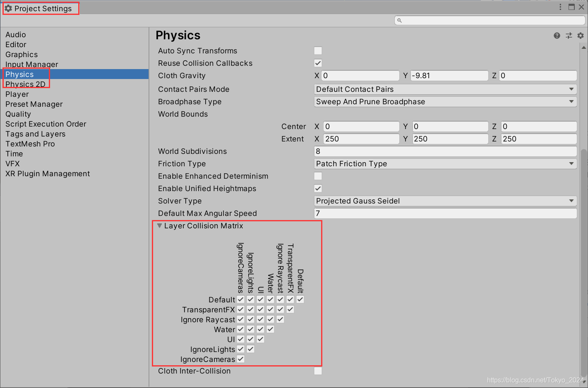Click the Cloth Gravity label
The image size is (588, 388).
(182, 76)
